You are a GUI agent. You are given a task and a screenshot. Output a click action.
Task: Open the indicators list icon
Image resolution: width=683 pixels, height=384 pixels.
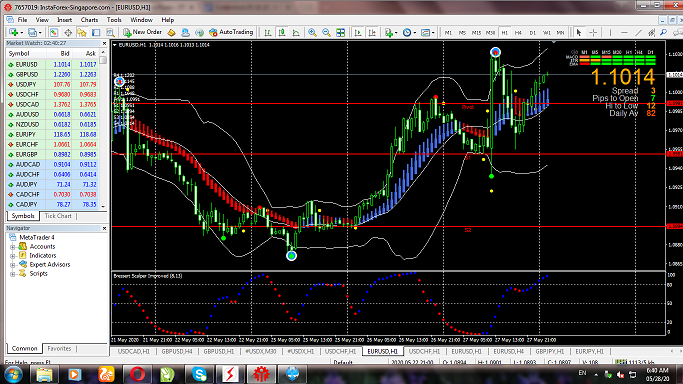pyautogui.click(x=389, y=32)
